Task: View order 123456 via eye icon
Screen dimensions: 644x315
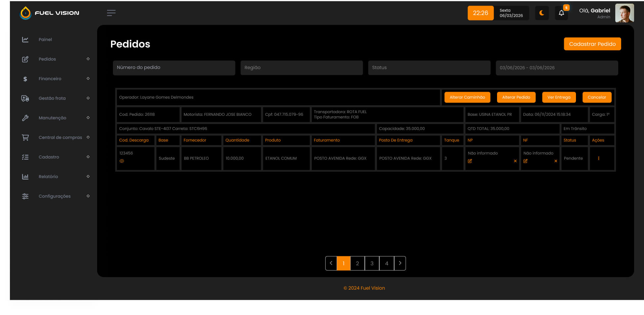Action: [122, 161]
